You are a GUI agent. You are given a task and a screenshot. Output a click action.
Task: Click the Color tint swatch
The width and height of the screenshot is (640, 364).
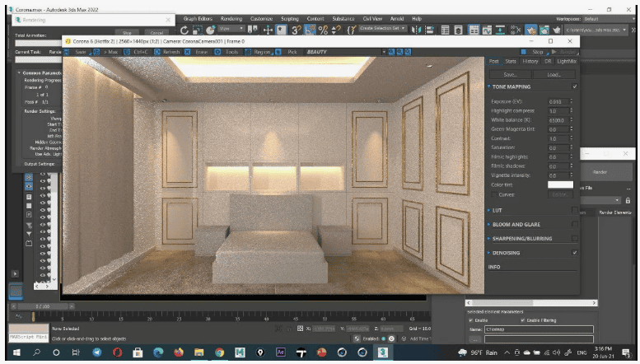560,184
